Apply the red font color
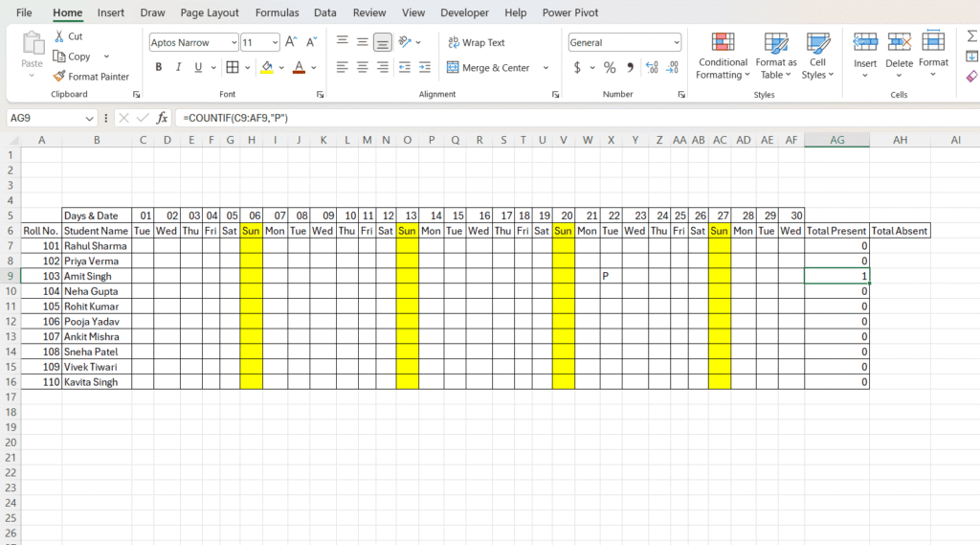 [300, 67]
